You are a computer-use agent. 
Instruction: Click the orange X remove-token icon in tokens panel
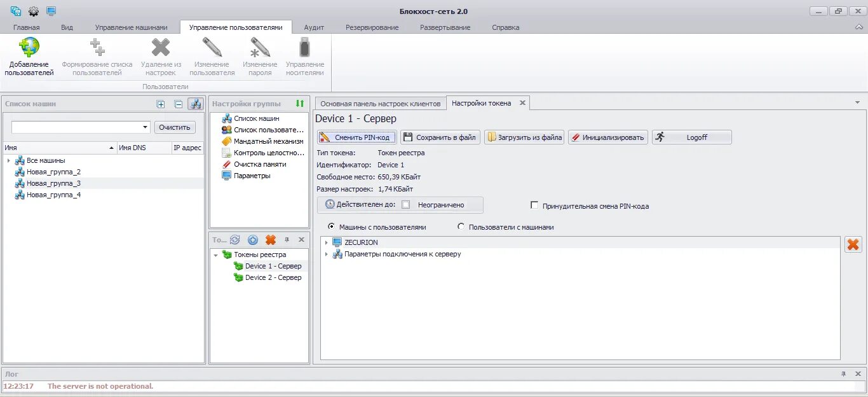click(270, 240)
